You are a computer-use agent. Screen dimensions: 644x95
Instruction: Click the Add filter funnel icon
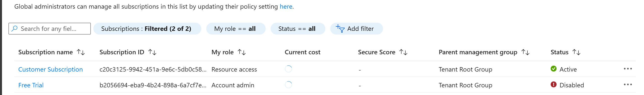point(340,28)
